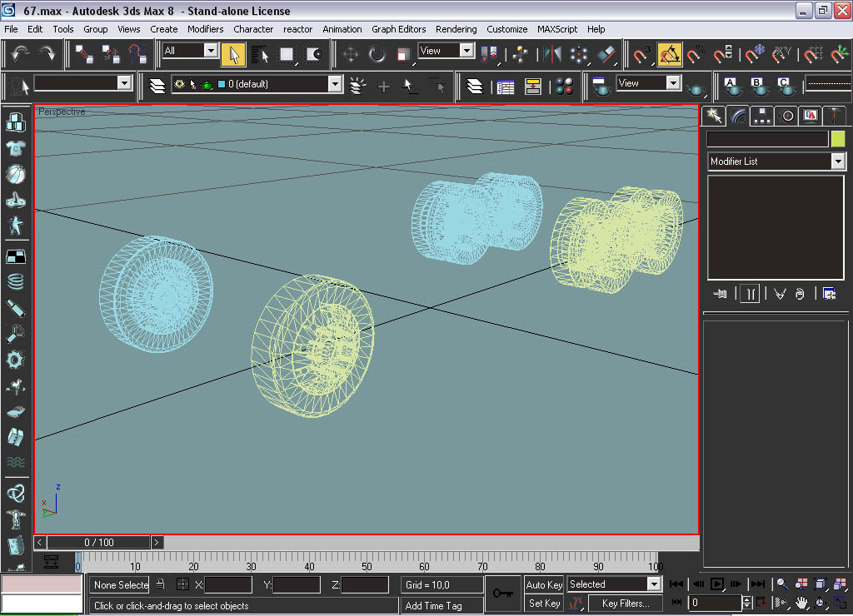The width and height of the screenshot is (853, 616).
Task: Open the Material Editor spheres icon
Action: [564, 85]
